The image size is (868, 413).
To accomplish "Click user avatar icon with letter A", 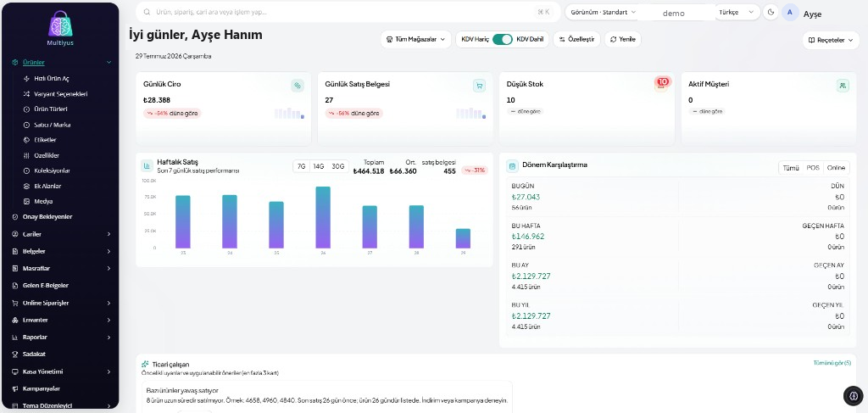I will tap(790, 12).
